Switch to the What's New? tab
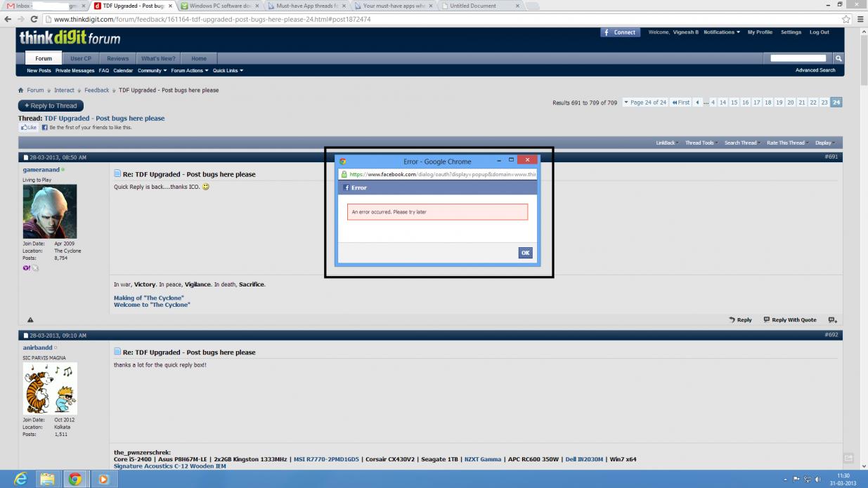Viewport: 868px width, 488px height. [158, 59]
